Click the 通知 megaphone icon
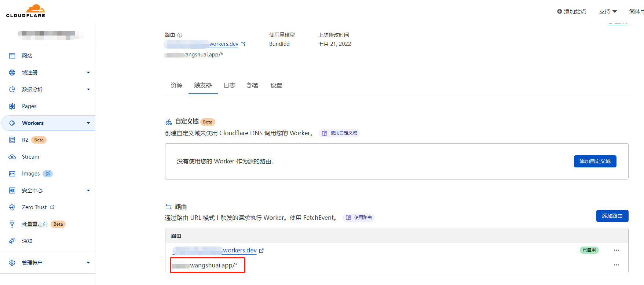This screenshot has width=644, height=285. pos(12,241)
